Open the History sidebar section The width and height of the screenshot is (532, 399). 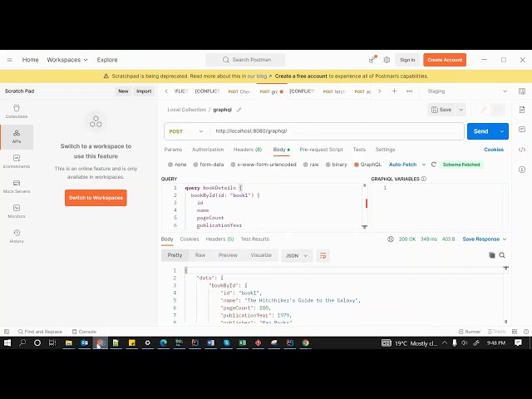point(17,236)
